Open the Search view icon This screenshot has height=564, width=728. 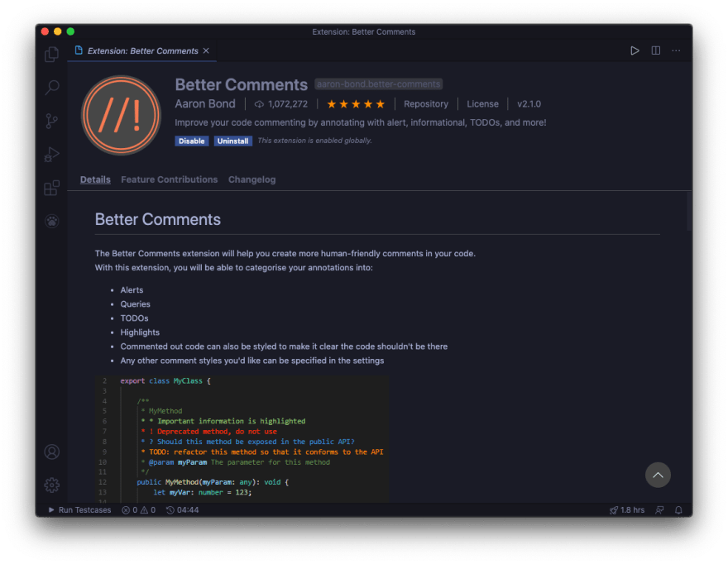pos(51,87)
